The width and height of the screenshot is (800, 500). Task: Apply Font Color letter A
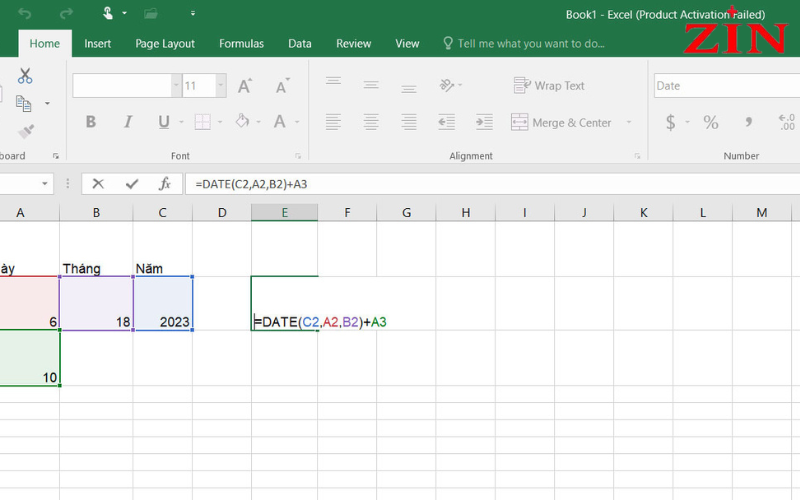280,122
